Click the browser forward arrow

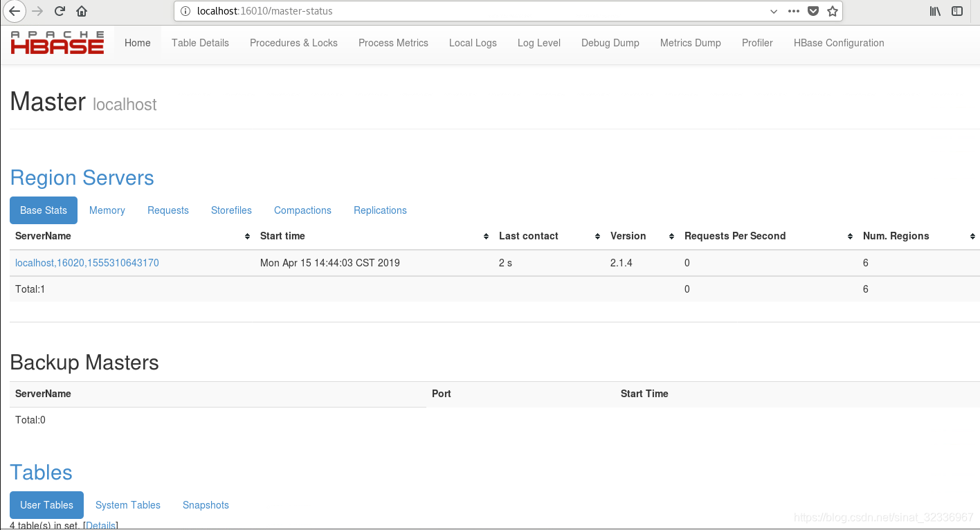(37, 11)
